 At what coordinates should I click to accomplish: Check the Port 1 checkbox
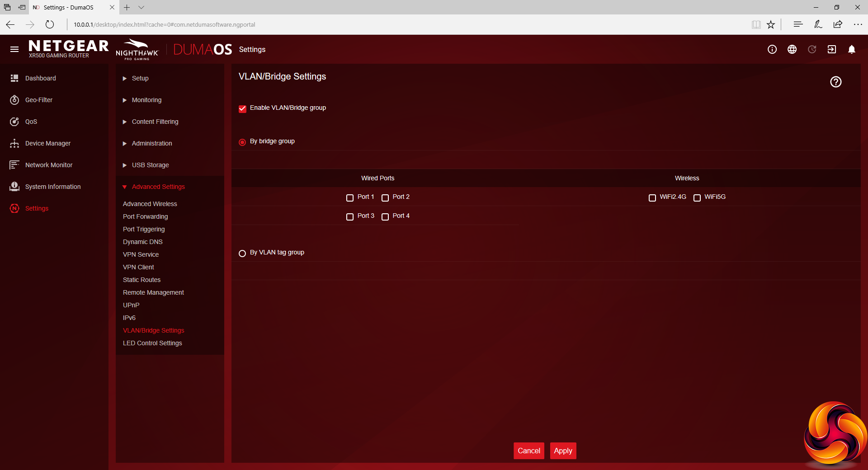350,197
